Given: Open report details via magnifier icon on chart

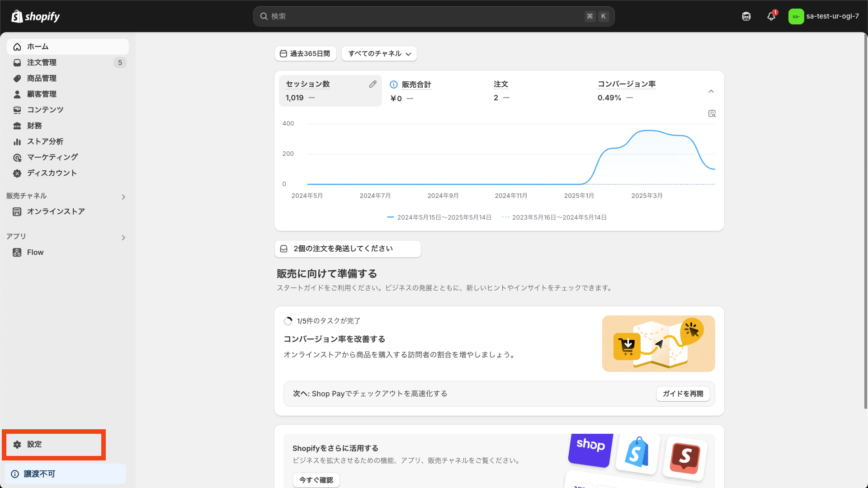Looking at the screenshot, I should pyautogui.click(x=712, y=113).
